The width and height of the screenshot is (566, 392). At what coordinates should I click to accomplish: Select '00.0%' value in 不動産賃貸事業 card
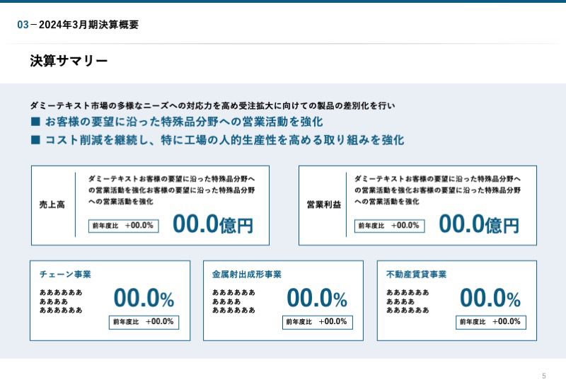point(490,298)
